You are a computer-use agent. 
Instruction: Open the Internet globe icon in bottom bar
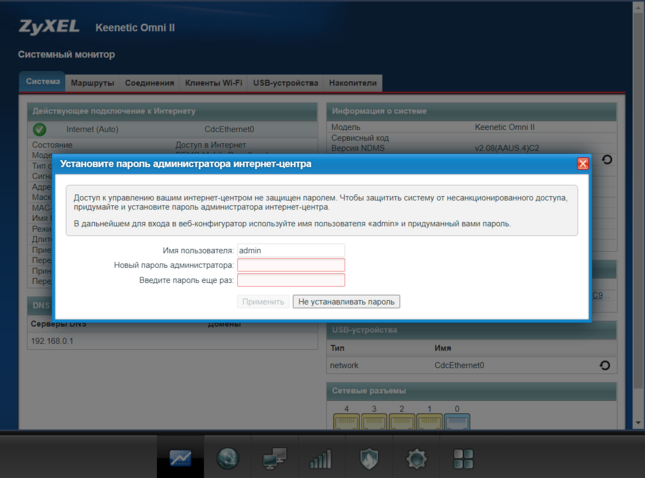pos(227,458)
